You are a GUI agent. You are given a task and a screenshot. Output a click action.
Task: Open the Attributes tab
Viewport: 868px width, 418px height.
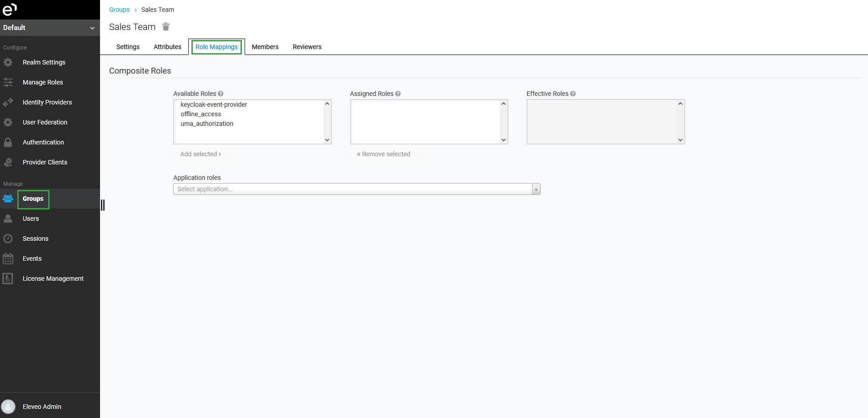point(167,47)
